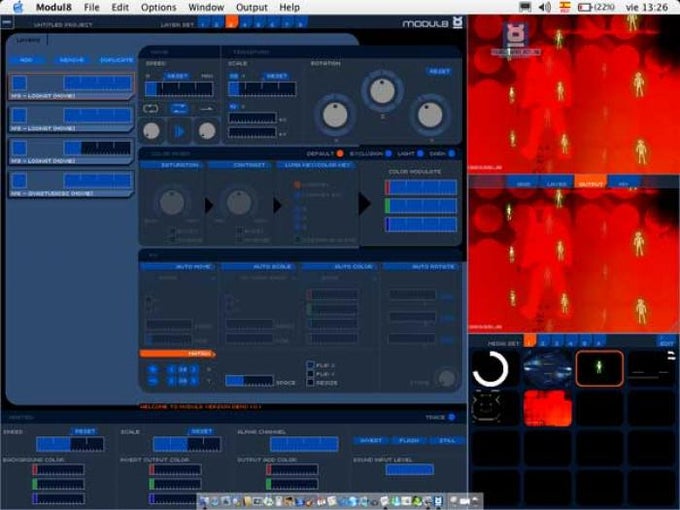
Task: Toggle visibility square of second layer
Action: 19,115
